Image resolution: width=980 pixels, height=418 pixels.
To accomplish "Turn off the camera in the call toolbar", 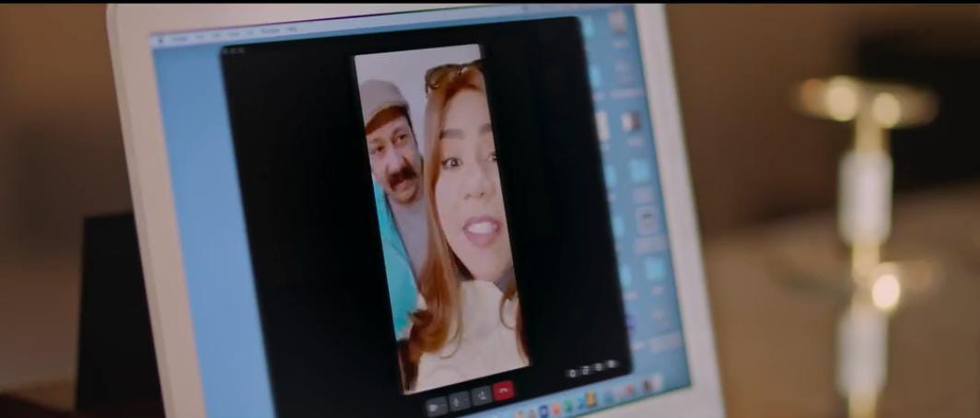I will pyautogui.click(x=435, y=404).
